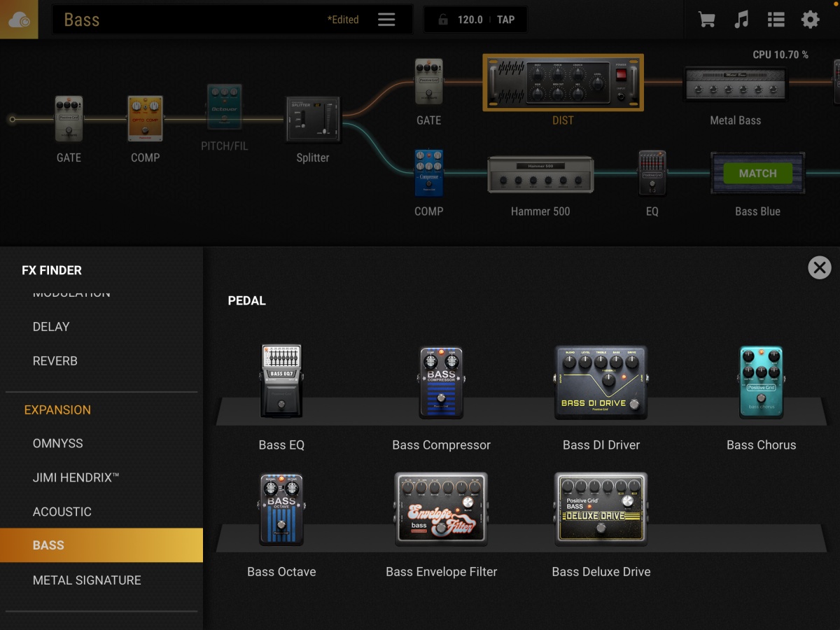Choose the ACOUSTIC expansion

[x=62, y=512]
